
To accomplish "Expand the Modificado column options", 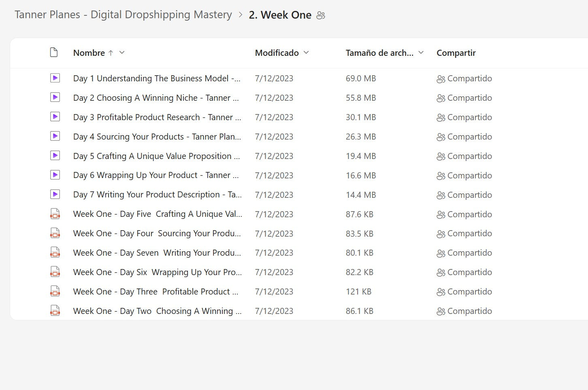I will (306, 53).
